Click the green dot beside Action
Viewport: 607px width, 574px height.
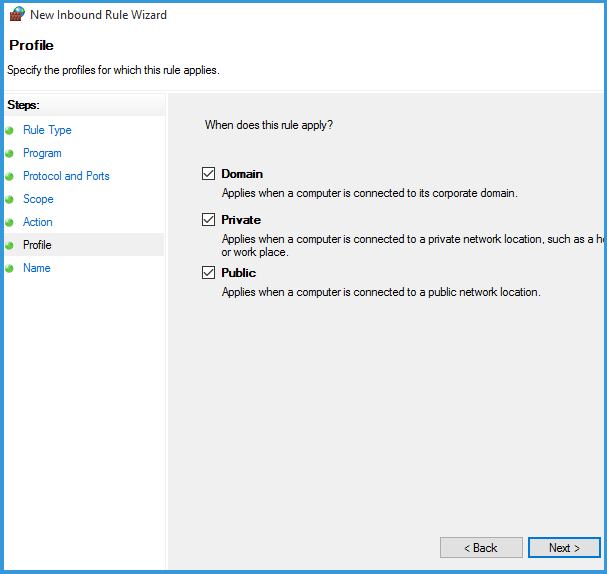10,223
